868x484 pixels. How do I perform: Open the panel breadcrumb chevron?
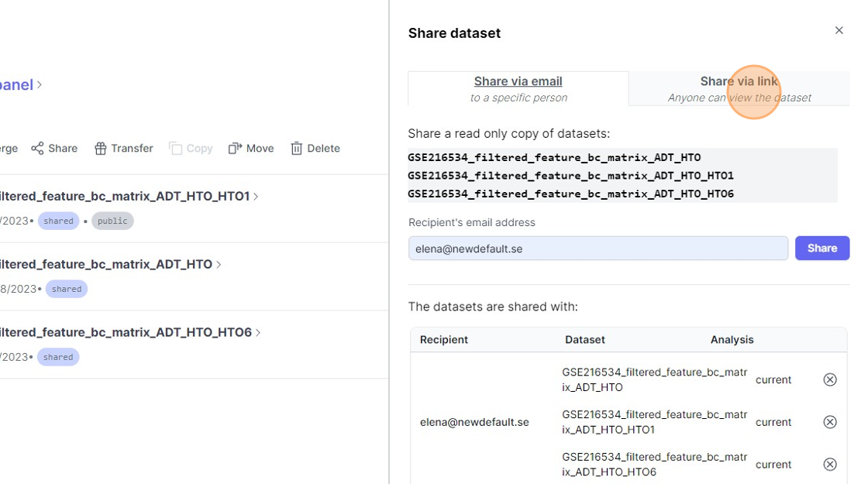coord(40,84)
